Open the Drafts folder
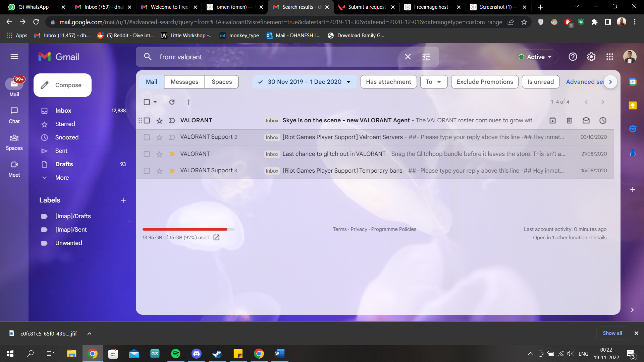Image resolution: width=644 pixels, height=362 pixels. coord(64,164)
